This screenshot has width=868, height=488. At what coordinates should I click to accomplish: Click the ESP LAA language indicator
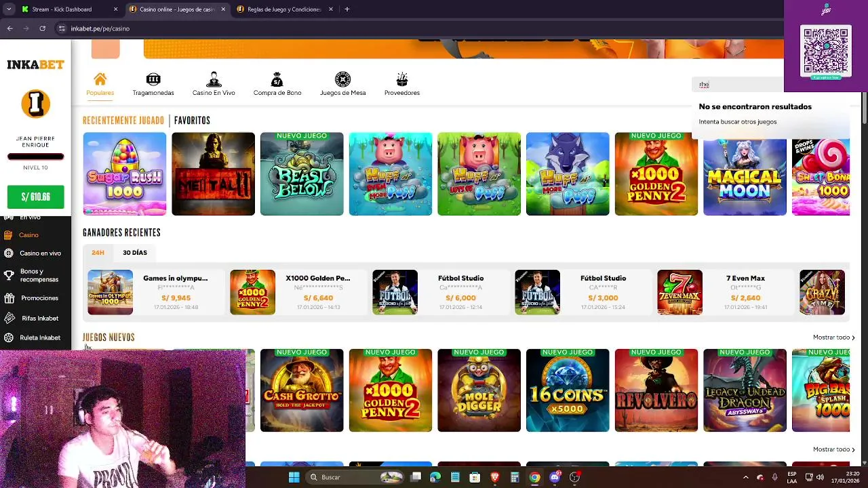point(793,477)
